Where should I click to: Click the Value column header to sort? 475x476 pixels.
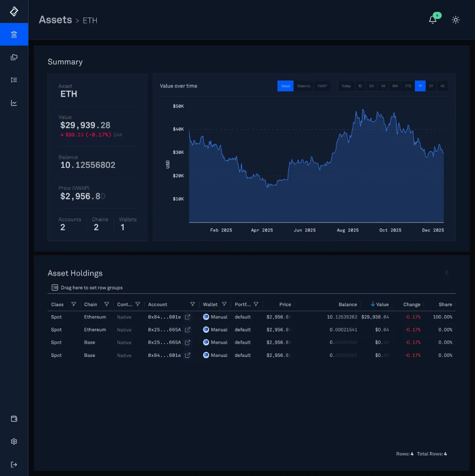click(x=382, y=304)
